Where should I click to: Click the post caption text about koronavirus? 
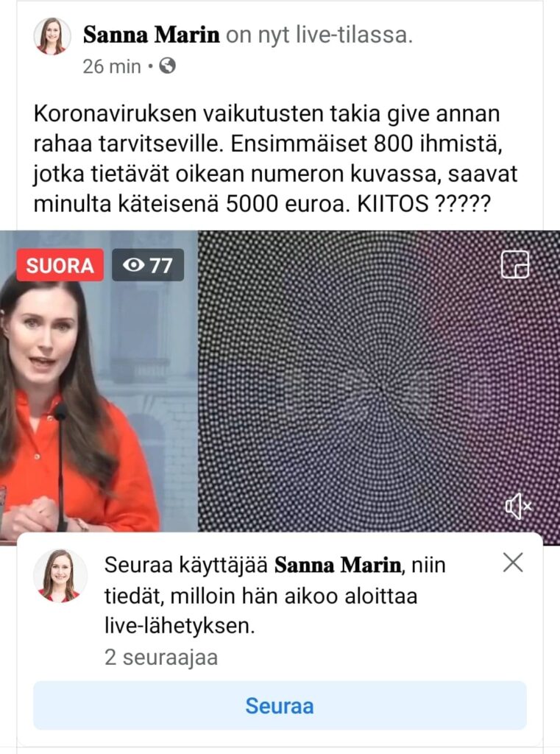(x=275, y=159)
